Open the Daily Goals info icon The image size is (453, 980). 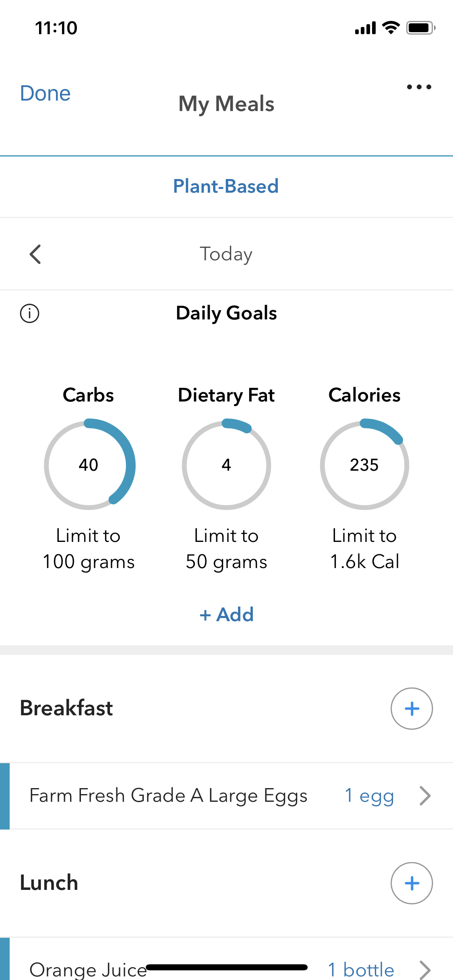30,313
